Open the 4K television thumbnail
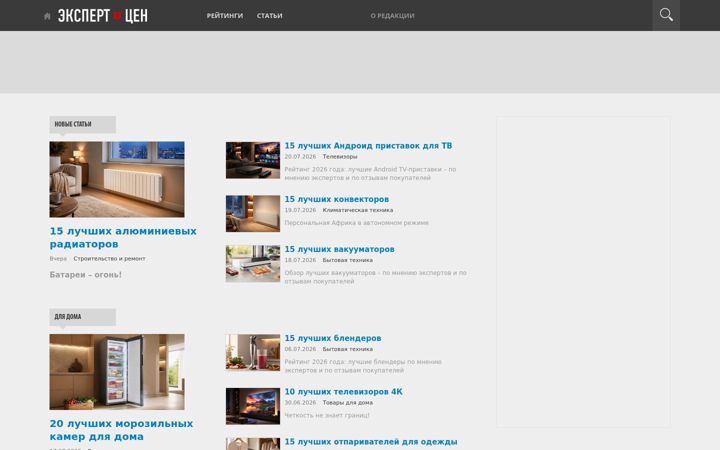Image resolution: width=720 pixels, height=450 pixels. click(x=253, y=406)
